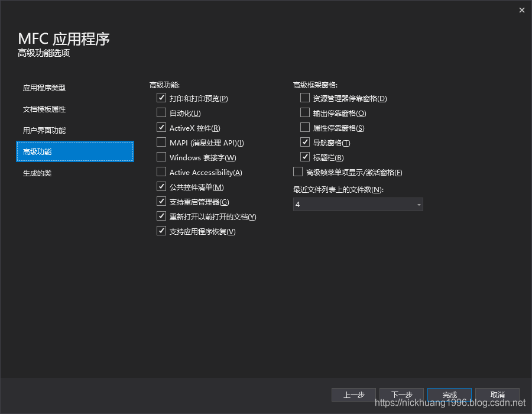The width and height of the screenshot is (532, 414).
Task: Uncheck 导航窗格(T)
Action: [x=304, y=142]
